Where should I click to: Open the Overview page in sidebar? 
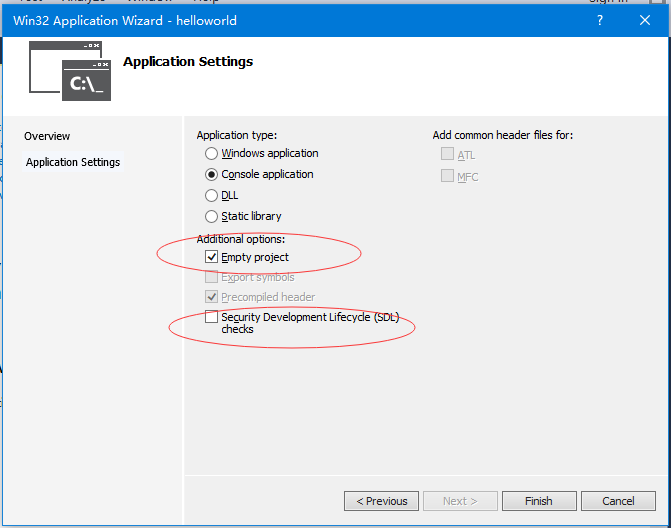point(47,136)
